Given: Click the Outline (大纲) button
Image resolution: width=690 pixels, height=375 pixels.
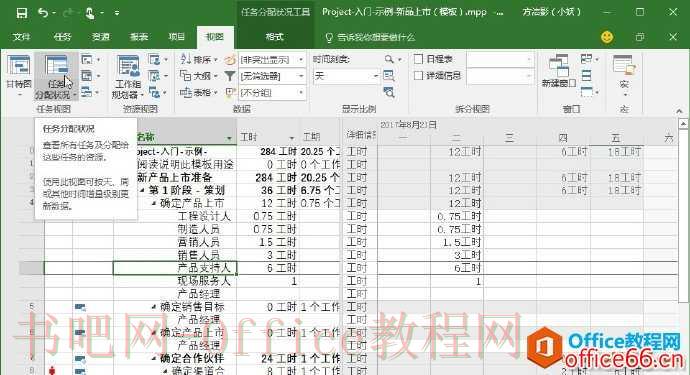Looking at the screenshot, I should (198, 76).
